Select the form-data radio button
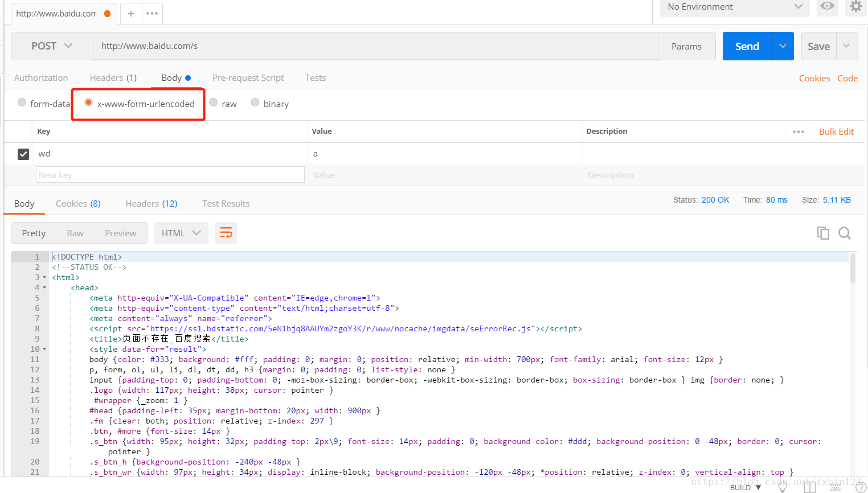 click(22, 102)
